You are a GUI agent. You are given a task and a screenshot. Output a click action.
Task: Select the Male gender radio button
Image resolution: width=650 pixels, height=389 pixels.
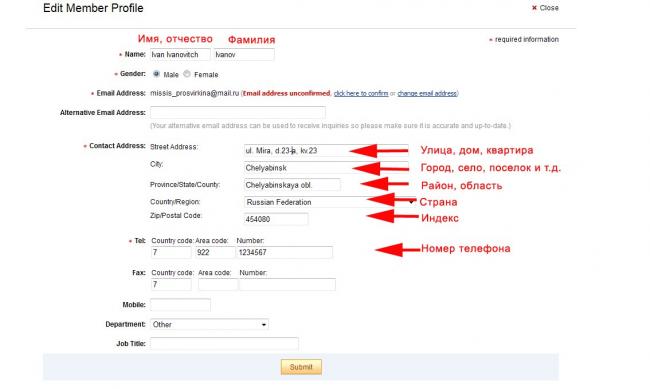(x=156, y=74)
